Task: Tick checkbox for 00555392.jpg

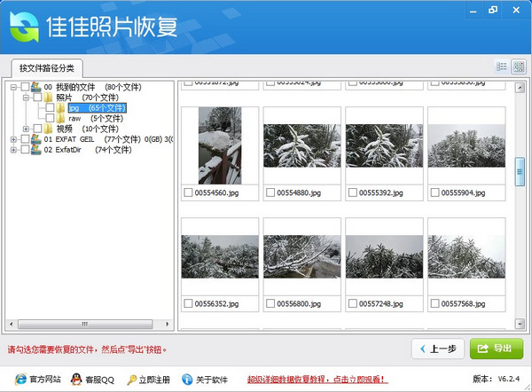Action: 353,192
